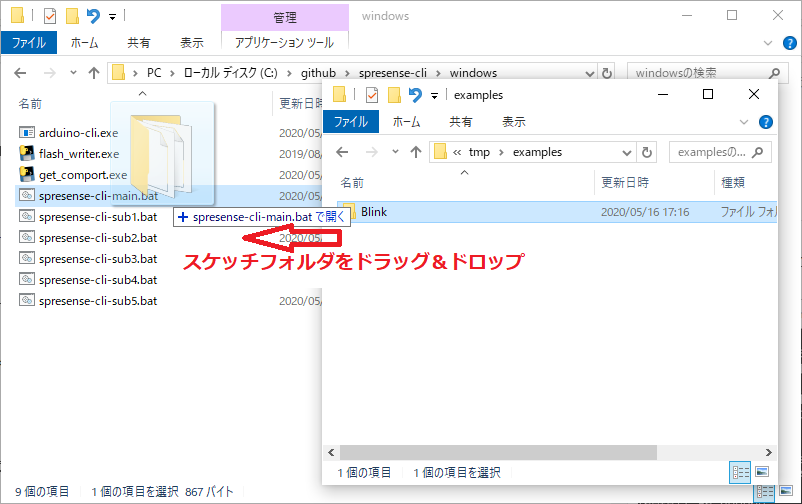The image size is (802, 504).
Task: Refresh the windows folder view
Action: [607, 74]
